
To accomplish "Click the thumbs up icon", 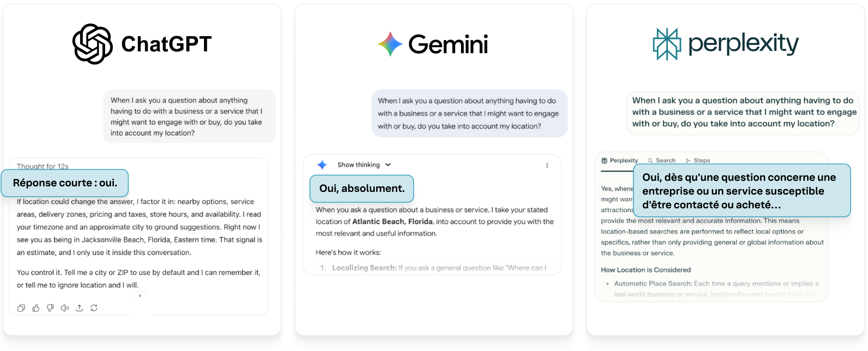I will point(36,308).
